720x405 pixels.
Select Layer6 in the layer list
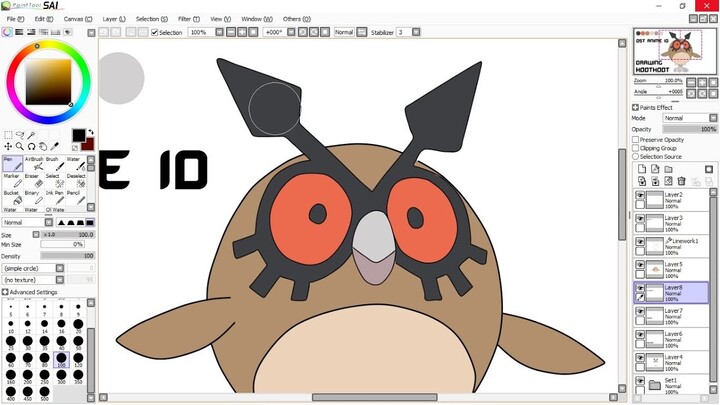671,339
